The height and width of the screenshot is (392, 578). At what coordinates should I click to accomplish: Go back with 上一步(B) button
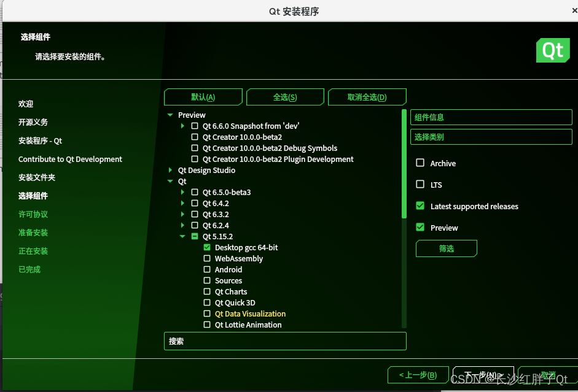[x=418, y=375]
